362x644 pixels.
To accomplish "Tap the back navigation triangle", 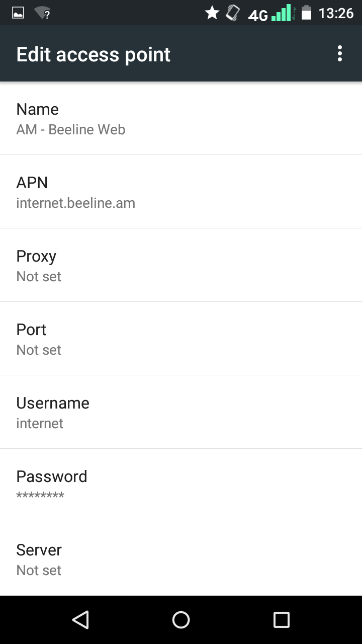I will (x=80, y=620).
